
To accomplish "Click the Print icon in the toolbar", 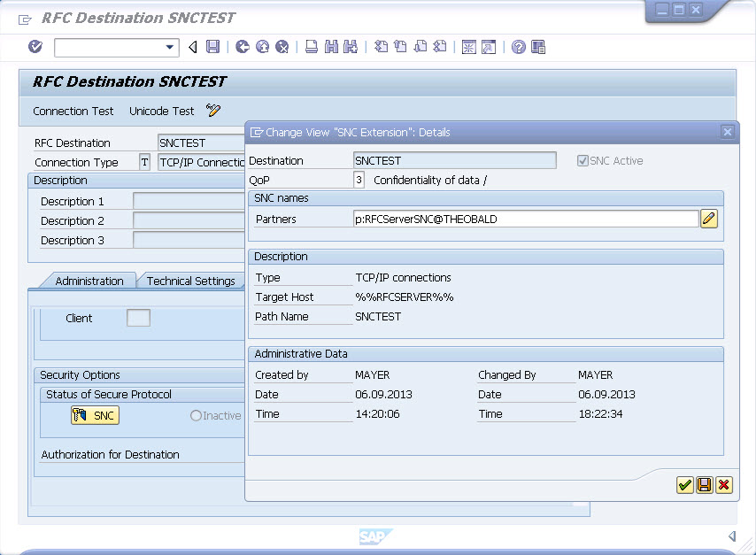I will click(312, 47).
